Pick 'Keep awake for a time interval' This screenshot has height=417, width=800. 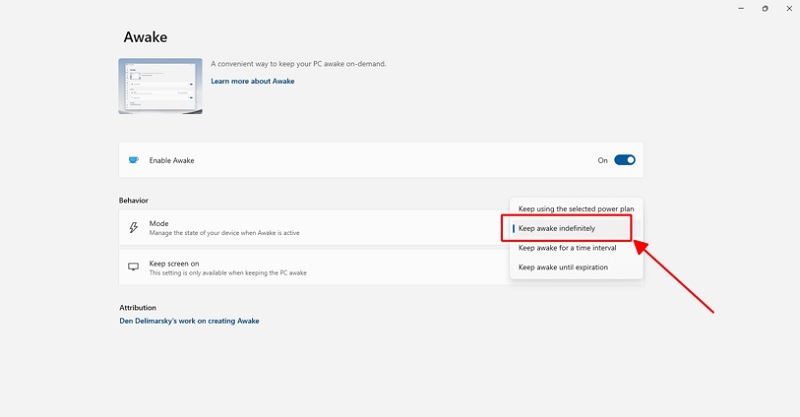(x=567, y=247)
